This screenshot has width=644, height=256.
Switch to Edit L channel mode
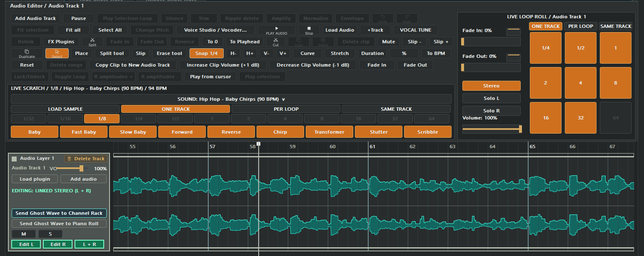26,244
